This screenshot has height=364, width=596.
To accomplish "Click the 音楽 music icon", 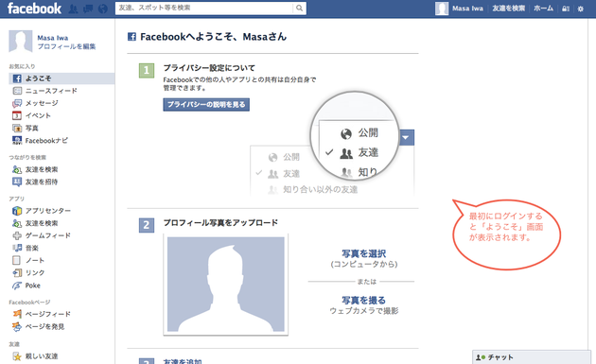I will (x=17, y=248).
